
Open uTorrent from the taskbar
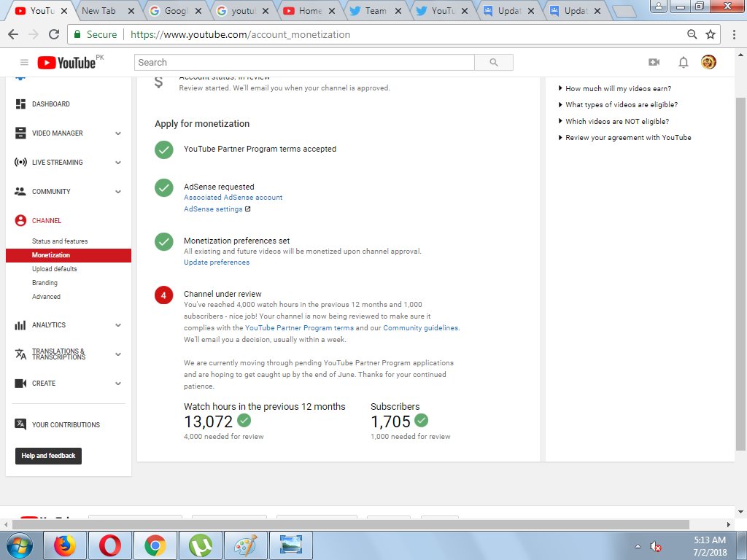click(x=200, y=545)
